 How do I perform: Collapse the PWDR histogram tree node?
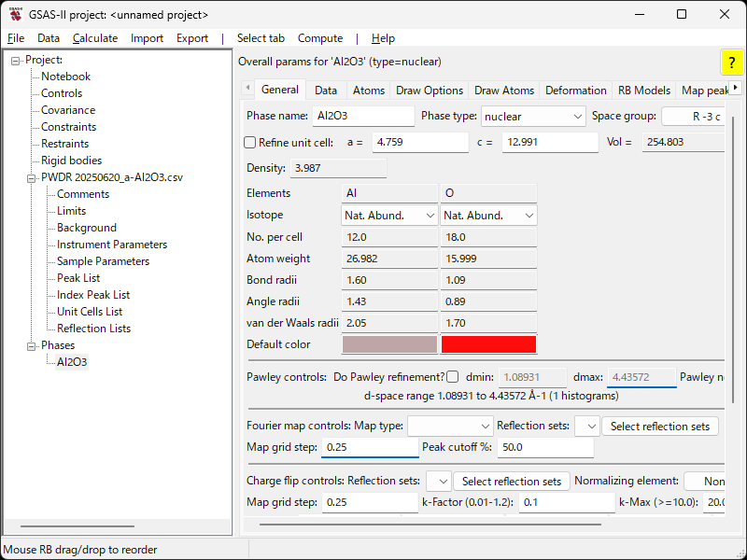tap(32, 177)
